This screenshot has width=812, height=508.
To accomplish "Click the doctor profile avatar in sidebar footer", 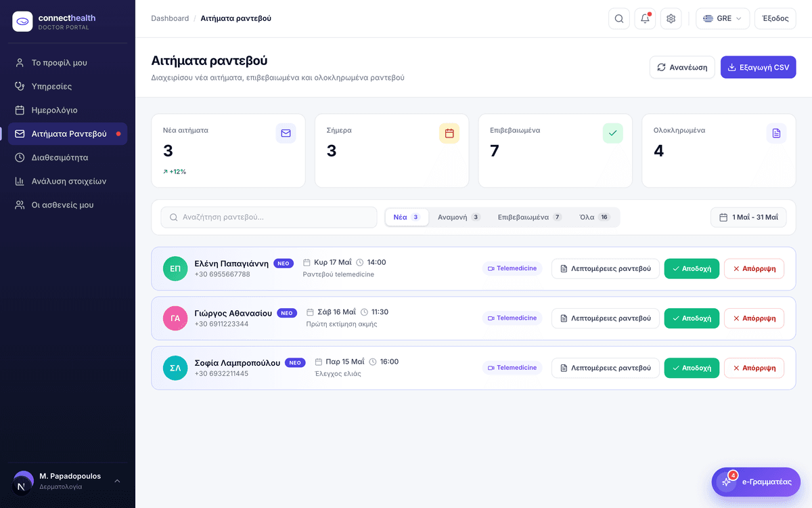I will (x=24, y=482).
